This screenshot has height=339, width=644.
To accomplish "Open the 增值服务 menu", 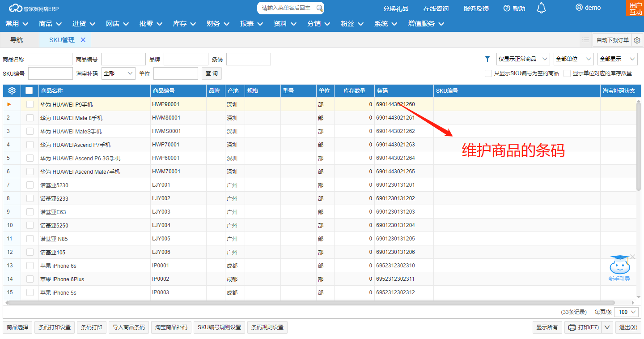I will click(426, 24).
